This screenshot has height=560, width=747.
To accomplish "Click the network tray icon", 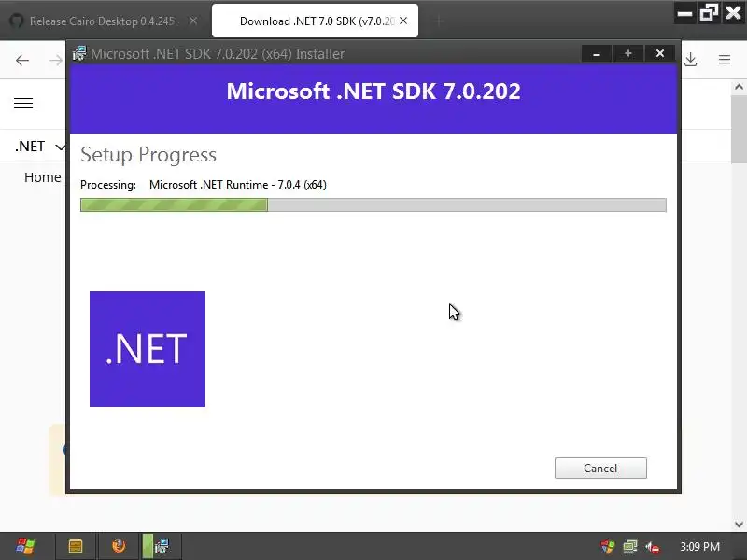I will [x=630, y=547].
